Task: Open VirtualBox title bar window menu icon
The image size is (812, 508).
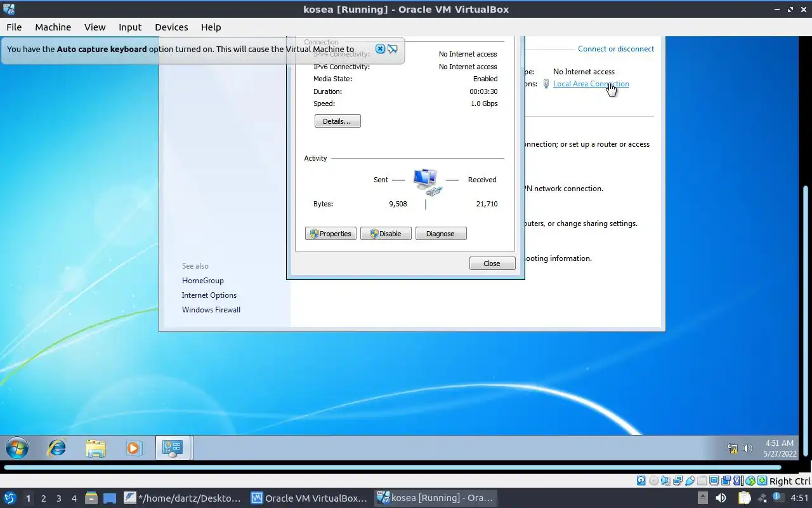Action: (x=9, y=9)
